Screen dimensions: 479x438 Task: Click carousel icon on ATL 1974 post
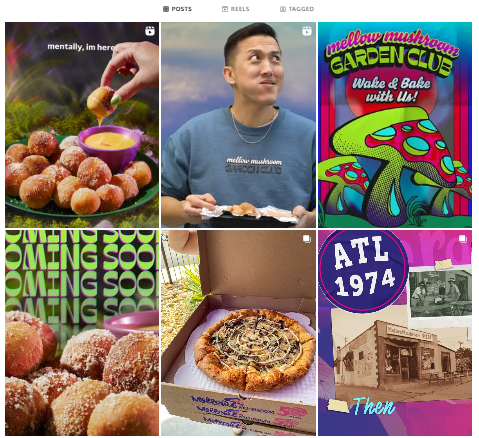tap(463, 239)
